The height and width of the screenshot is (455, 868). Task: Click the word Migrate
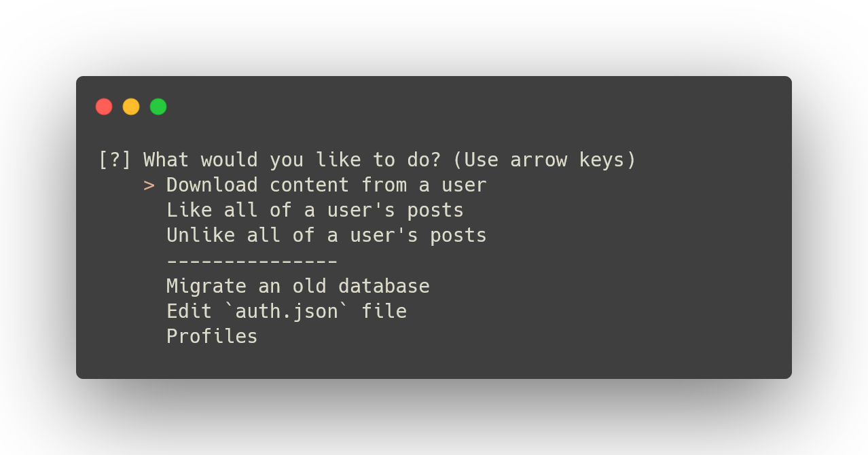click(x=206, y=286)
